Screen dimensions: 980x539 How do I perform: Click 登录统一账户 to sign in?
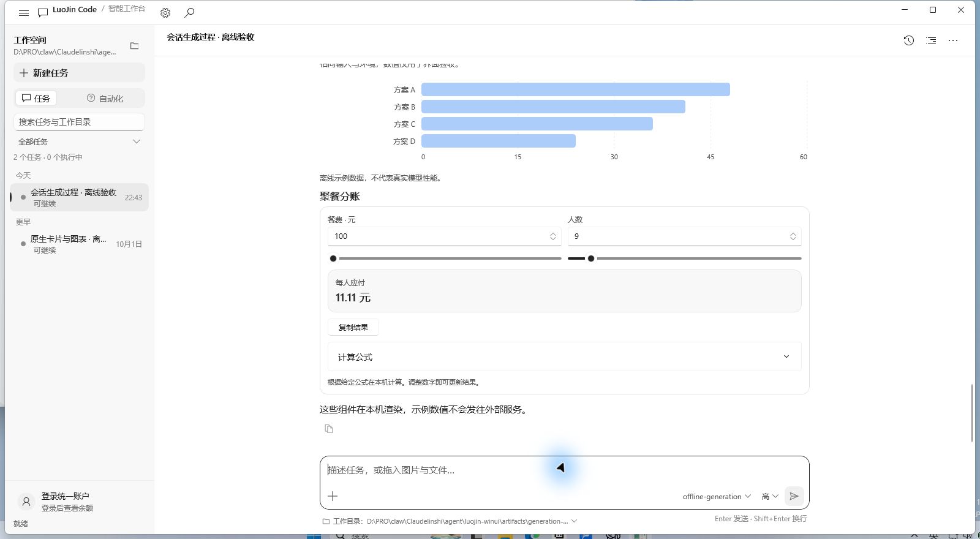click(x=66, y=496)
